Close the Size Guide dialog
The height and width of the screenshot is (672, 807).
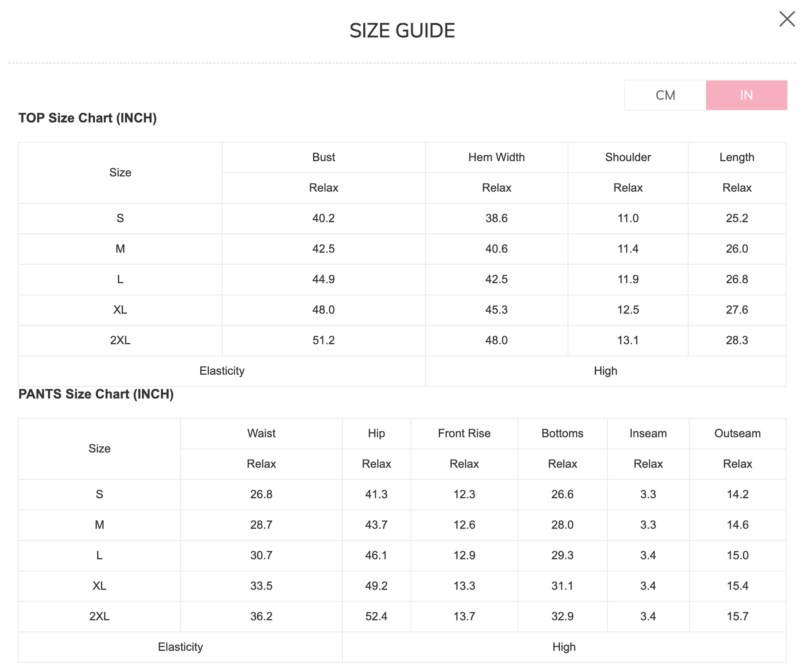786,19
